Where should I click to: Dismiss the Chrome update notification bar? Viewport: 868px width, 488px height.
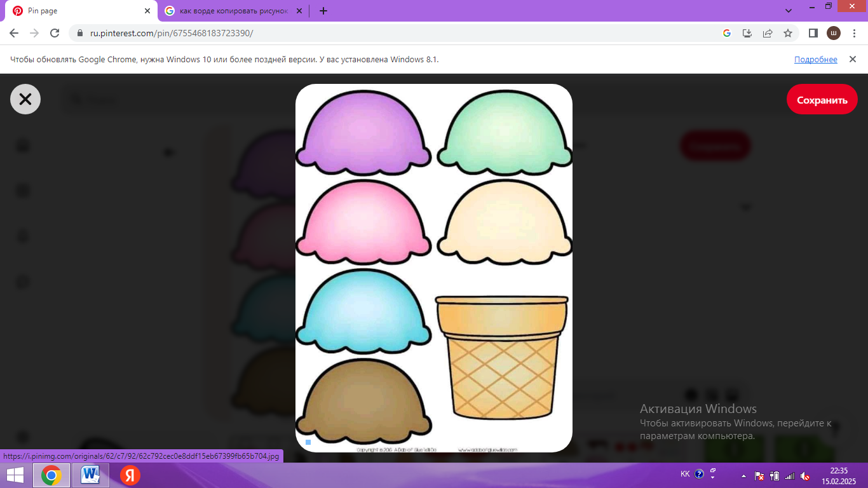(x=853, y=59)
